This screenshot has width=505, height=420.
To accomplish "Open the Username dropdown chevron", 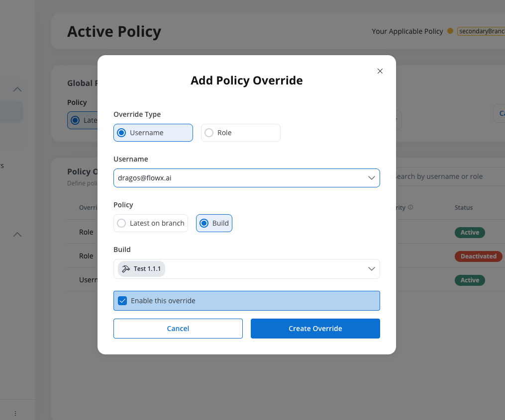I will [371, 178].
